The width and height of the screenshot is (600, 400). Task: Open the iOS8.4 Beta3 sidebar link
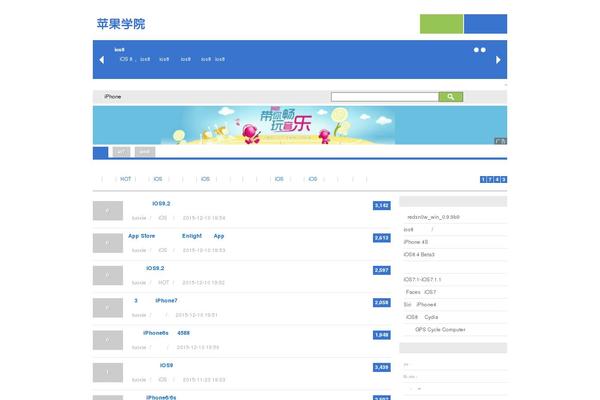click(x=419, y=255)
